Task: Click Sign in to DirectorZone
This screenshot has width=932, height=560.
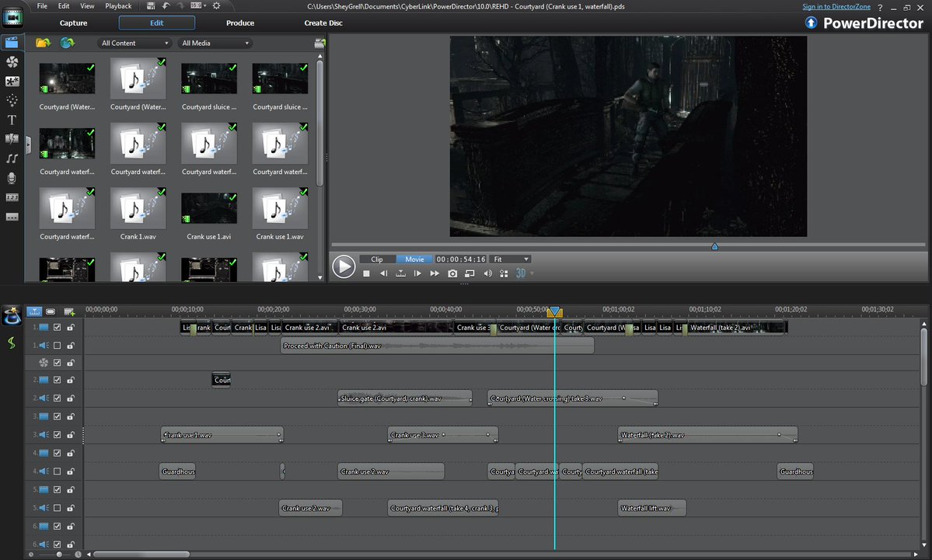Action: pyautogui.click(x=836, y=5)
